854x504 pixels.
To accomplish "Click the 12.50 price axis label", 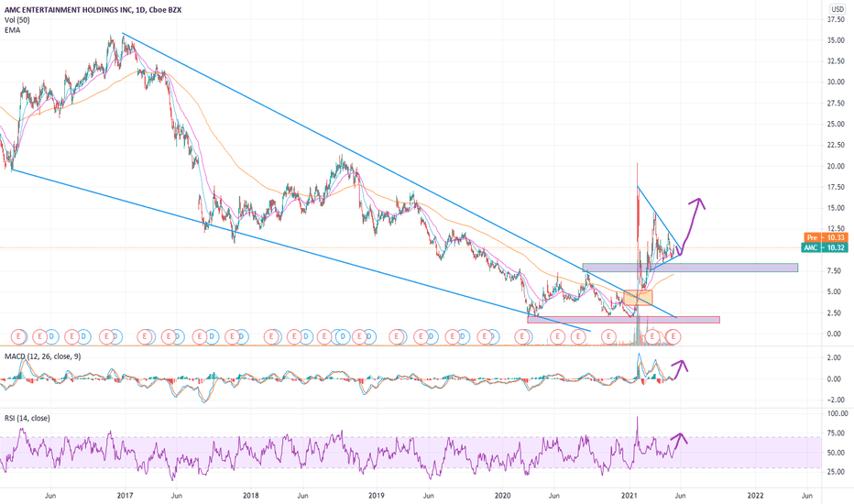I will click(836, 229).
